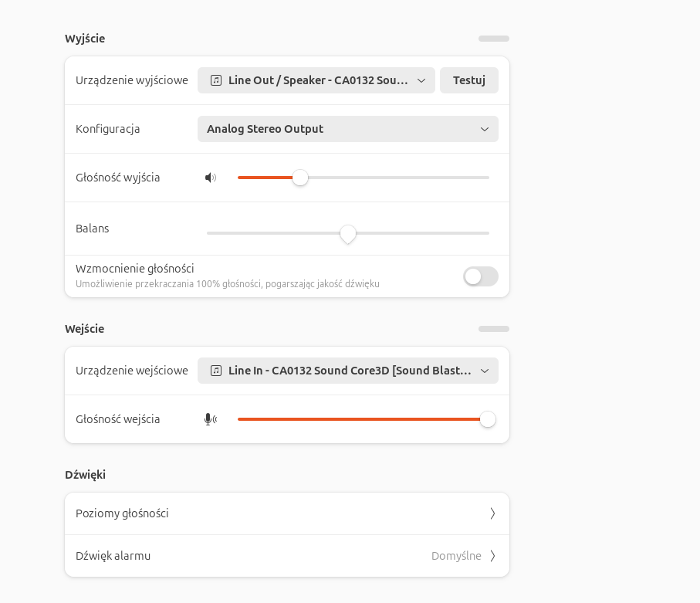
Task: Open Urządzenie wejściowe Line In dropdown
Action: tap(348, 371)
